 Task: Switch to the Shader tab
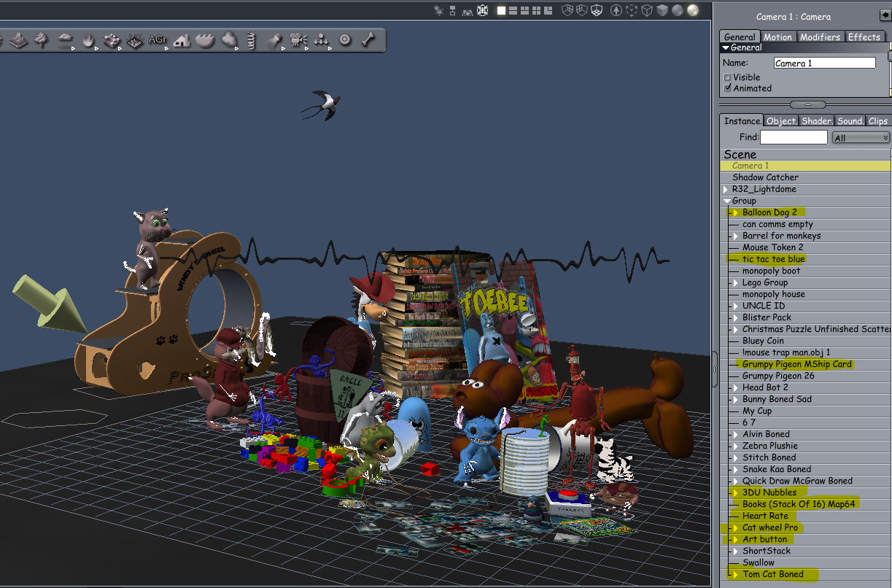(817, 121)
